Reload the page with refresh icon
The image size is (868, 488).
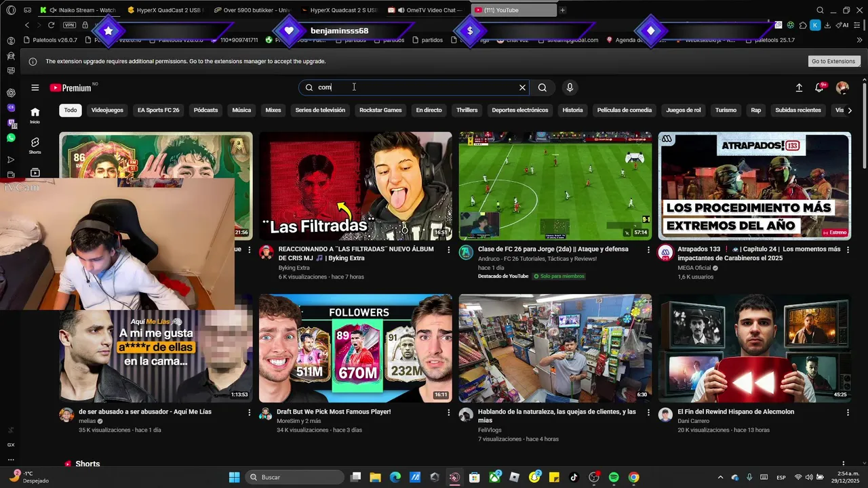point(51,25)
